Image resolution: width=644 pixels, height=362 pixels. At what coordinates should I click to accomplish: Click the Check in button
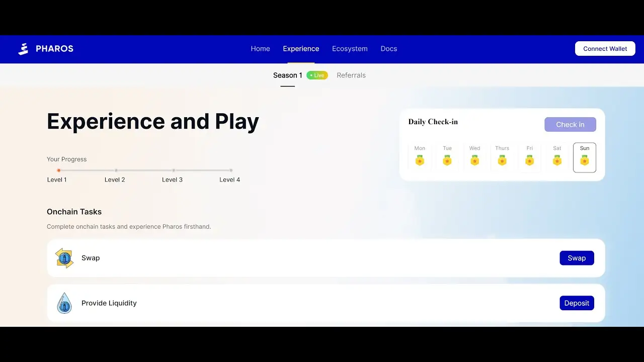click(x=570, y=125)
